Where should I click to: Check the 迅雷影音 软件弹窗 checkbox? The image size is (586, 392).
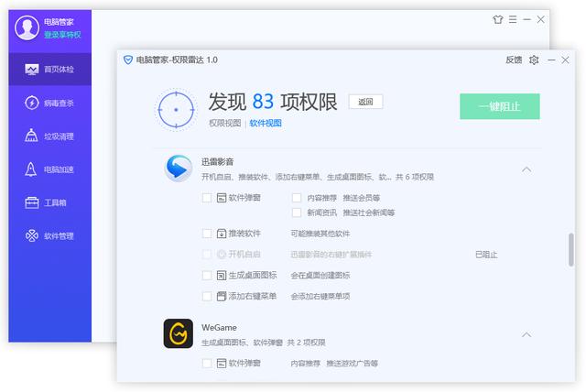207,198
